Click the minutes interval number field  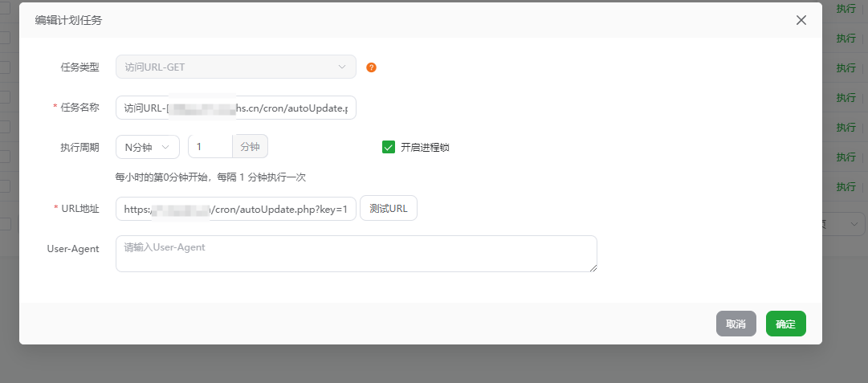click(x=210, y=147)
